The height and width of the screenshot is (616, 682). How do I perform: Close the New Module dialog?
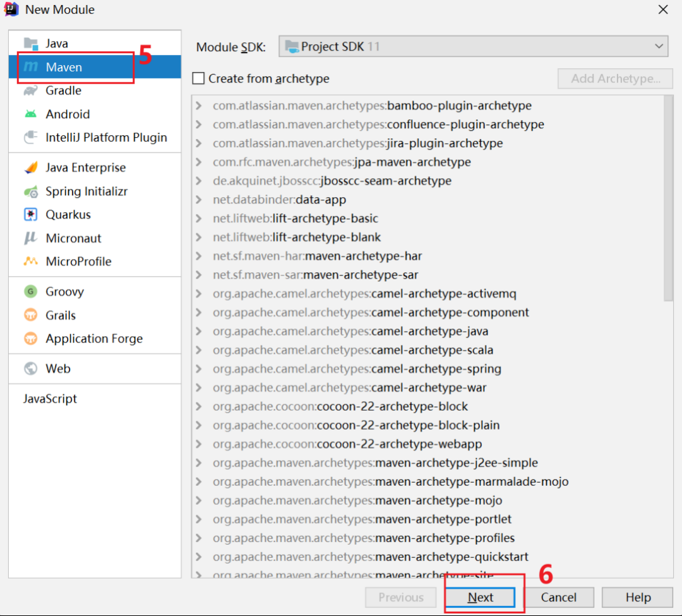663,9
